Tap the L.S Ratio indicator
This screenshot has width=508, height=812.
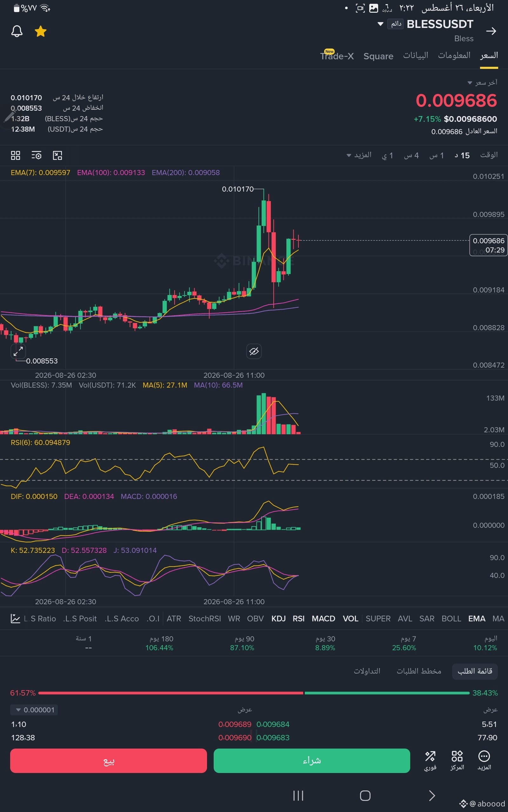[40, 619]
